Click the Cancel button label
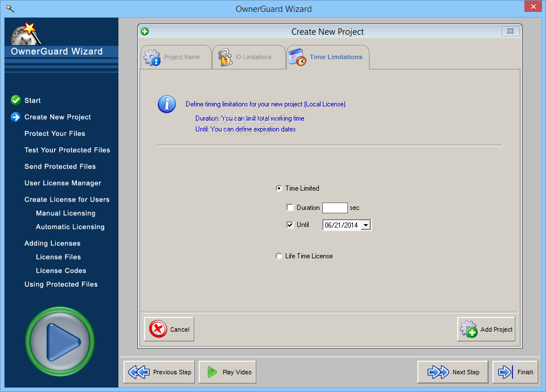This screenshot has height=392, width=546. [x=180, y=329]
